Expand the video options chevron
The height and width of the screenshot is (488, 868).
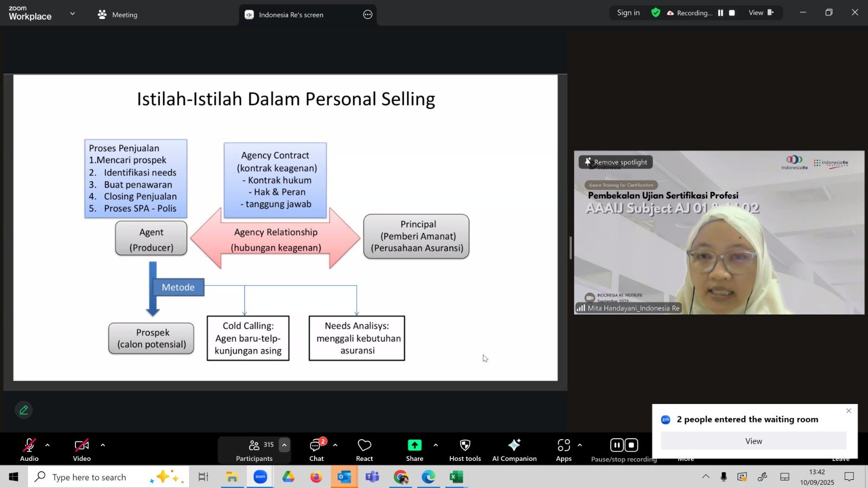[103, 445]
